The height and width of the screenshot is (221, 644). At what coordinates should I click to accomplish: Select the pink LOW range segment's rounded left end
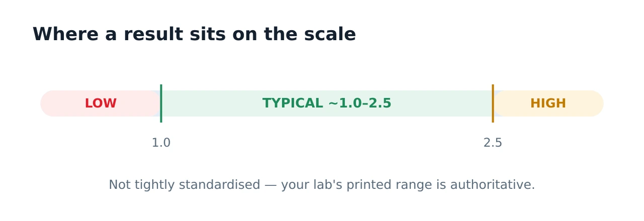(x=48, y=103)
